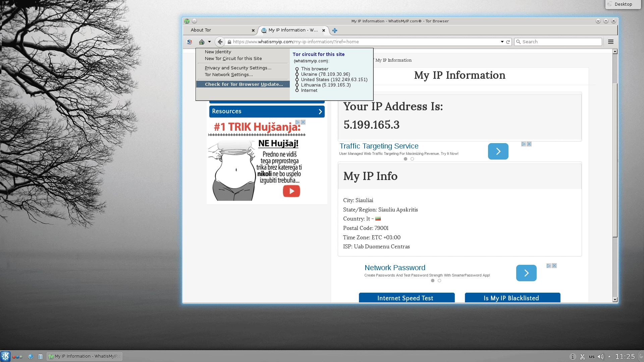Screen dimensions: 644x362
Task: Reload the page with the refresh icon
Action: pos(508,42)
